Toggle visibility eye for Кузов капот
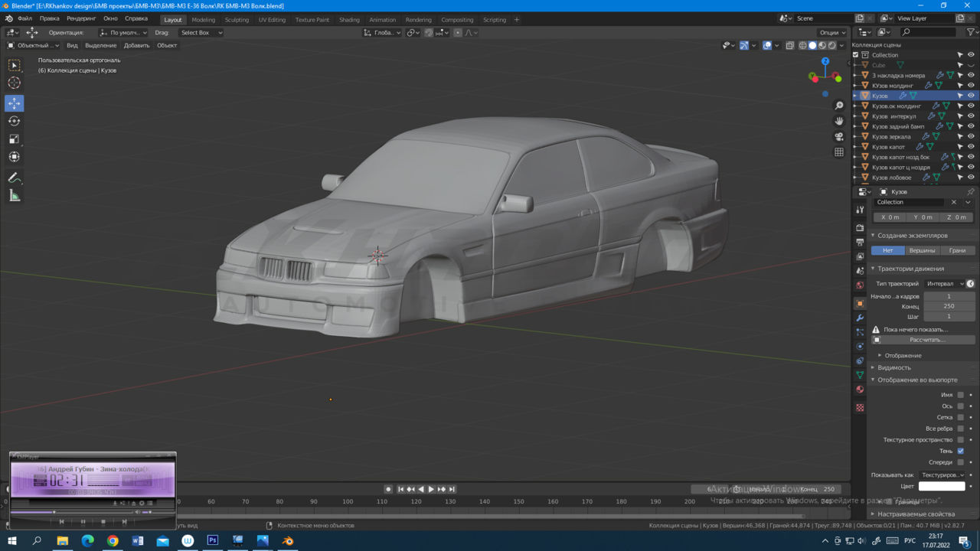 971,147
